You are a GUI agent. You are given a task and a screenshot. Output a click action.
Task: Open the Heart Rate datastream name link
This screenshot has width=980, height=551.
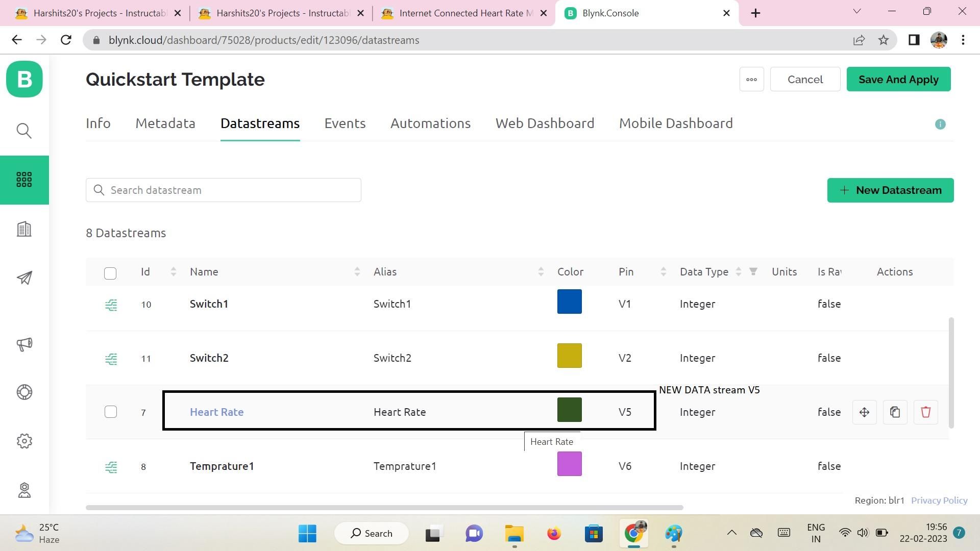coord(216,412)
